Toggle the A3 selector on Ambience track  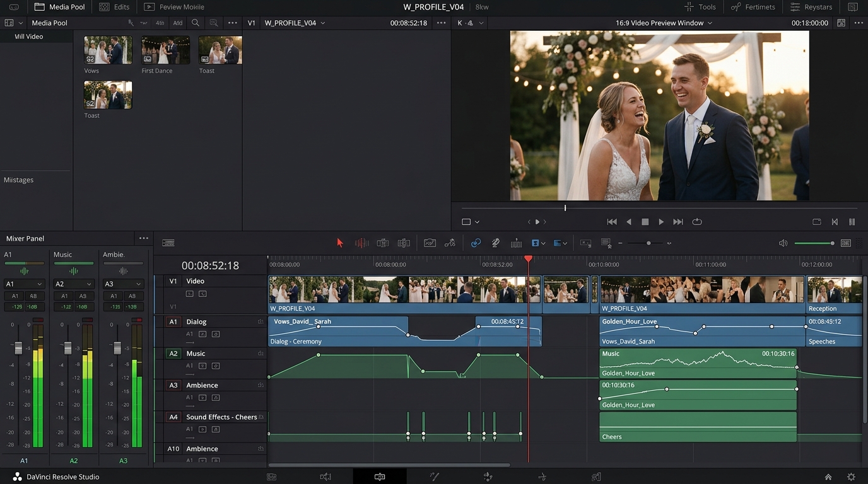point(173,385)
